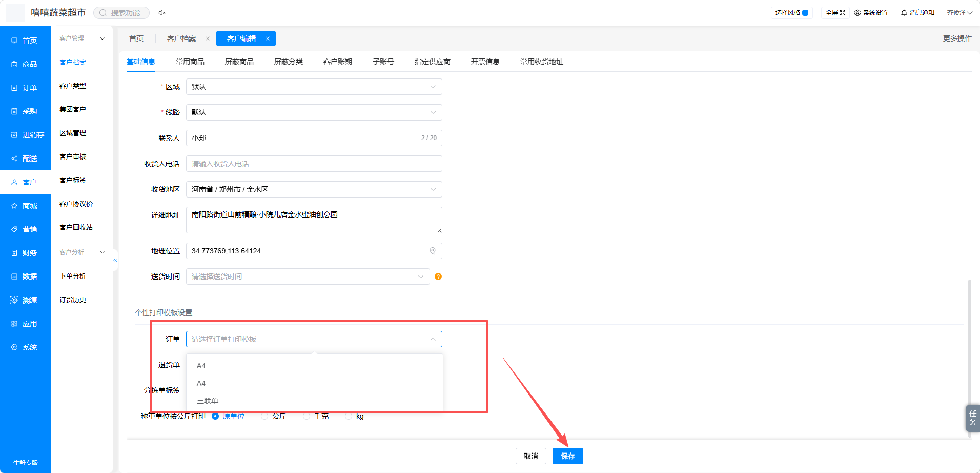
Task: Open the 配送 delivery sidebar item
Action: [26, 159]
